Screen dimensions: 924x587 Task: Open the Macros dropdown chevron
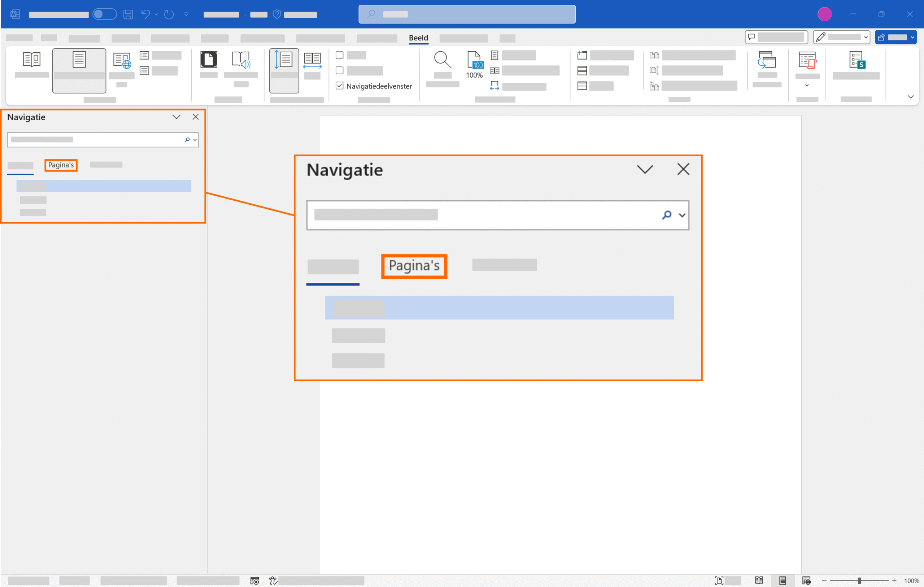click(807, 85)
